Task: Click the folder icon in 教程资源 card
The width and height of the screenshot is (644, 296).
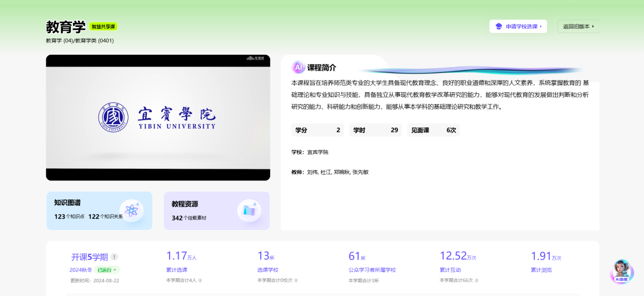Action: coord(249,210)
